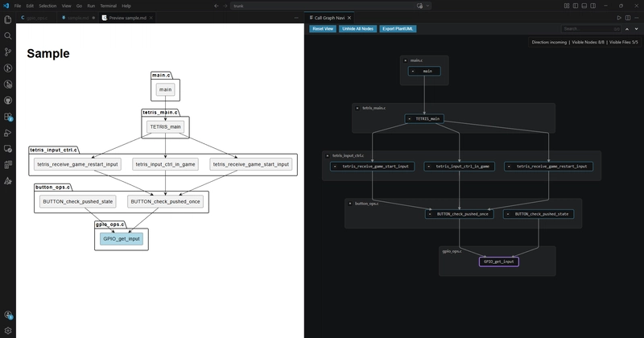This screenshot has width=644, height=338.
Task: Open the Extensions view
Action: pos(8,117)
